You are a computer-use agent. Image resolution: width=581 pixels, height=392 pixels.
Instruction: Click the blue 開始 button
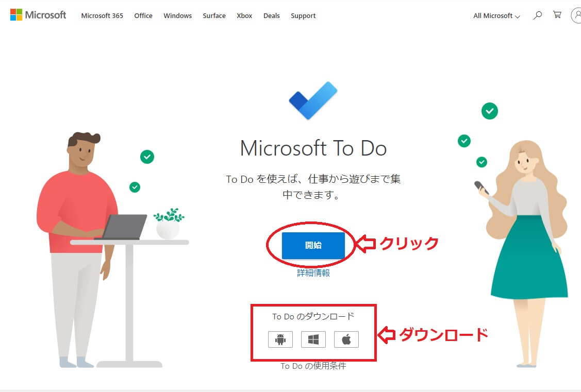(x=313, y=245)
